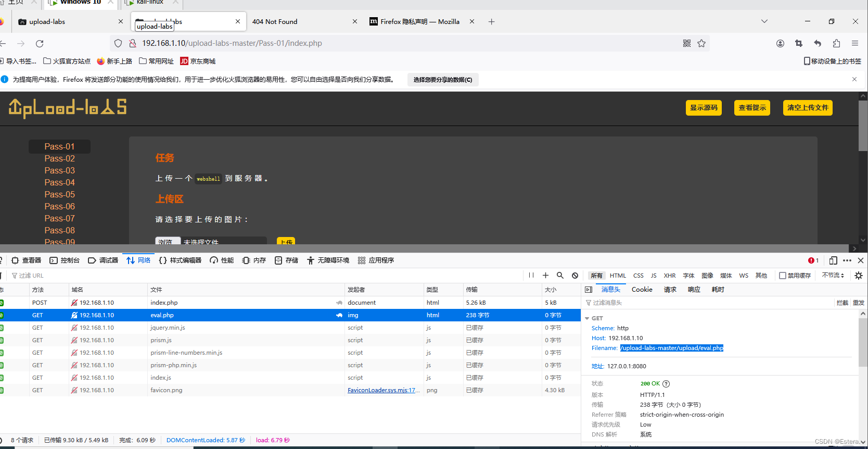
Task: Open the JD 京东商城 bookmark
Action: click(x=198, y=61)
